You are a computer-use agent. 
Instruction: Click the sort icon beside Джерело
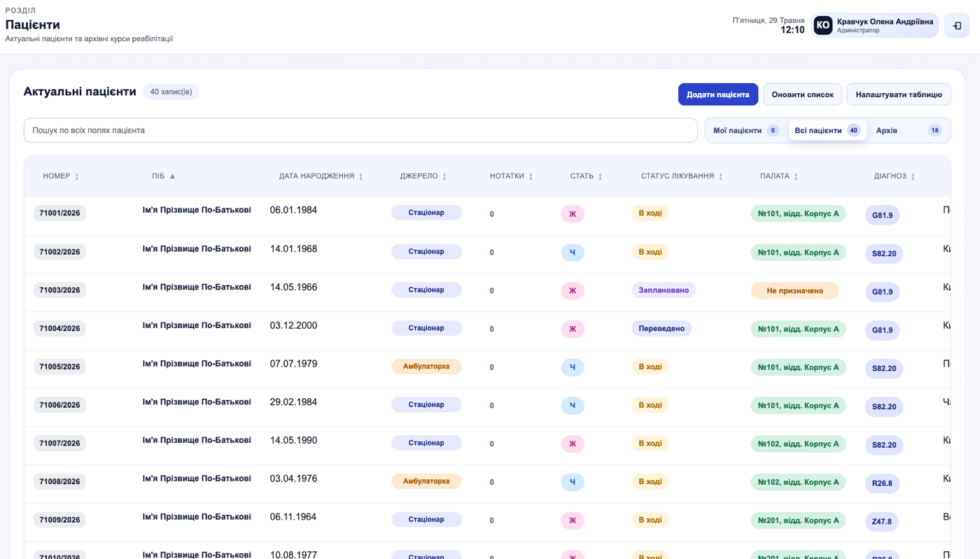pos(444,176)
